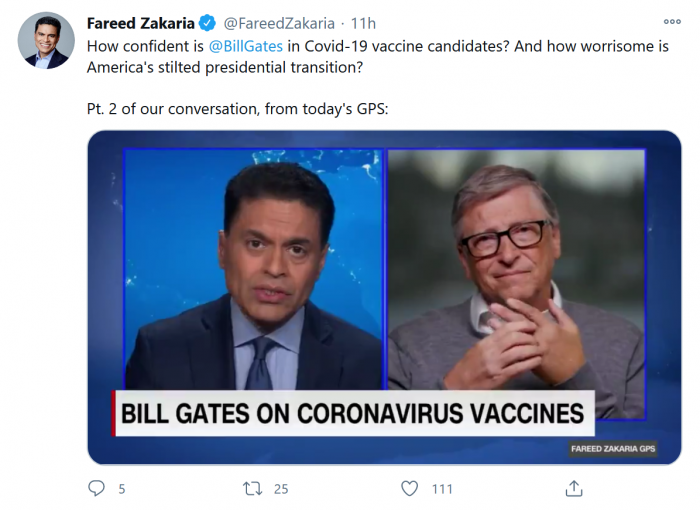Viewport: 700px width, 510px height.
Task: Click the Bill Gates on Coronavirus Vaccines banner
Action: [352, 412]
